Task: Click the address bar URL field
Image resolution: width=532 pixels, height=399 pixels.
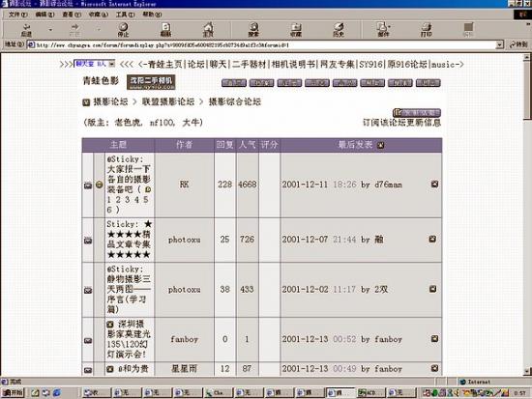Action: [x=261, y=44]
